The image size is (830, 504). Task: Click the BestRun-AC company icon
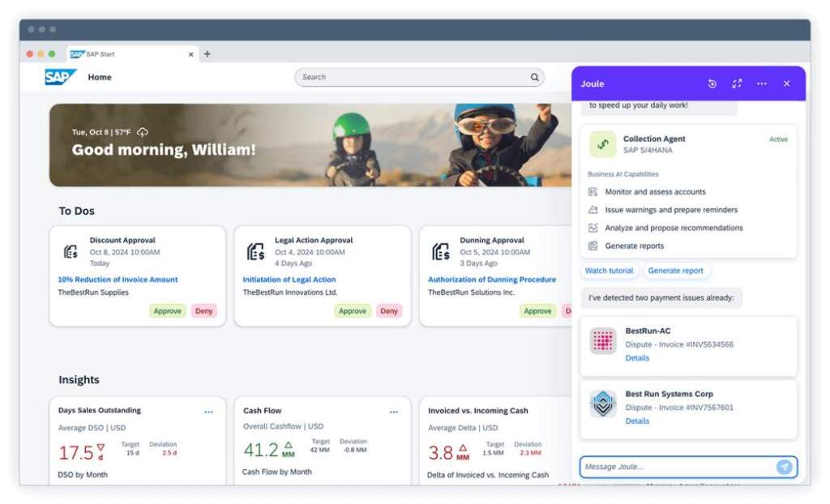[601, 340]
